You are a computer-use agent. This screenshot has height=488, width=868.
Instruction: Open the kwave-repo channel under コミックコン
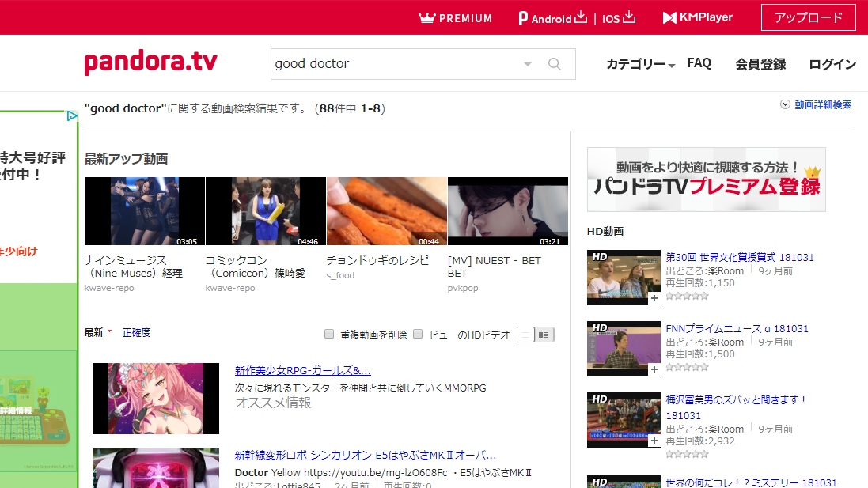coord(230,288)
